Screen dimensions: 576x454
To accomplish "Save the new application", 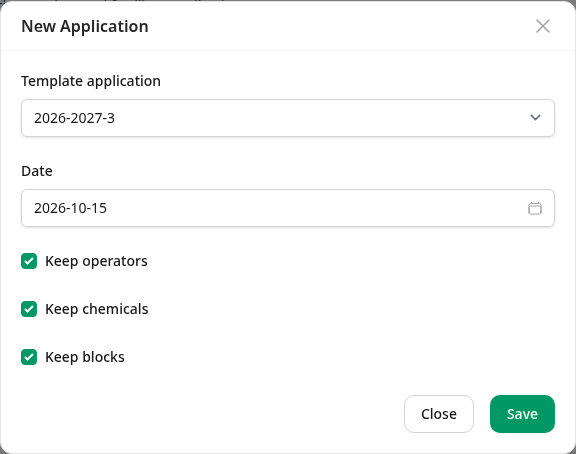I will (522, 414).
